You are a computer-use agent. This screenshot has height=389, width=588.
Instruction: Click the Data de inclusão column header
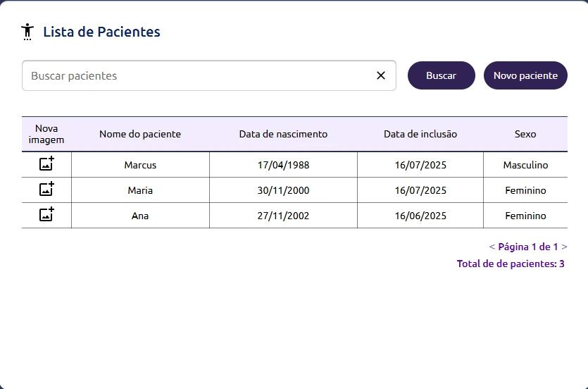tap(420, 134)
